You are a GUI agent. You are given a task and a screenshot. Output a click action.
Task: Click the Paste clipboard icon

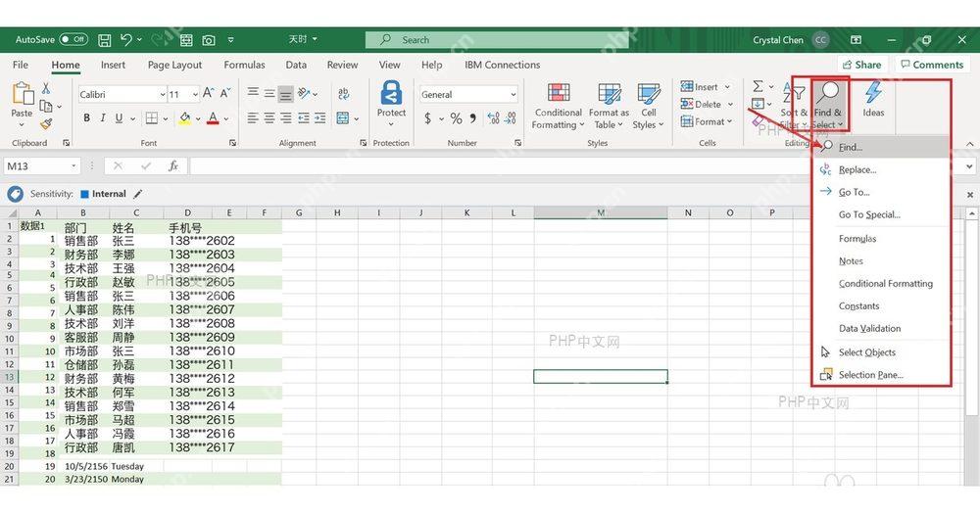click(x=22, y=95)
